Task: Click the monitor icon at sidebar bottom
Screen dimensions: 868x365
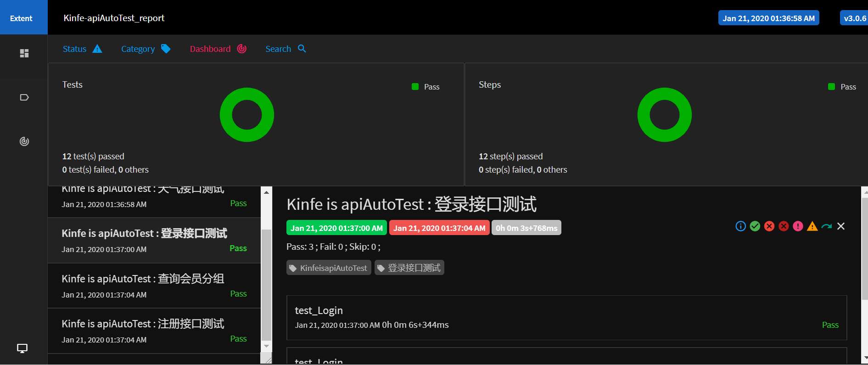Action: point(22,348)
